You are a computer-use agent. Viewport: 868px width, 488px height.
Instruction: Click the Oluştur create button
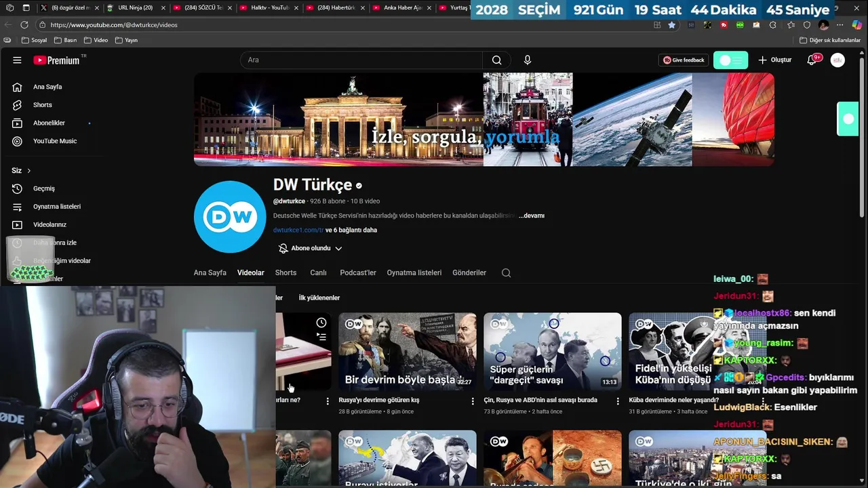click(774, 60)
